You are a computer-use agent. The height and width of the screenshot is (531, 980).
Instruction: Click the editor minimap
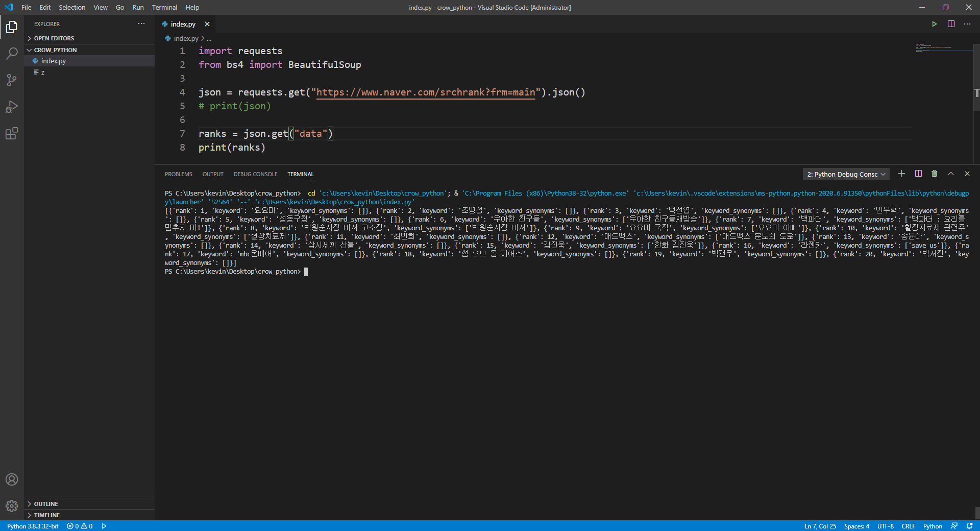pos(943,49)
